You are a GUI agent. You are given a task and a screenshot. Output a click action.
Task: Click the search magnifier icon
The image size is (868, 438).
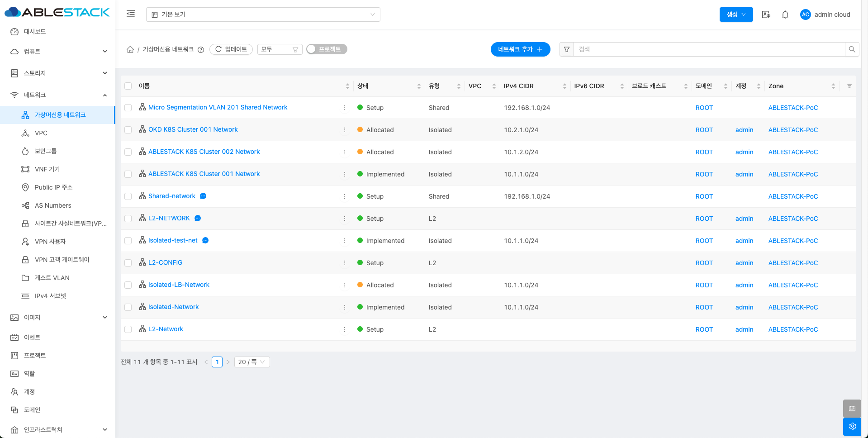(x=852, y=49)
